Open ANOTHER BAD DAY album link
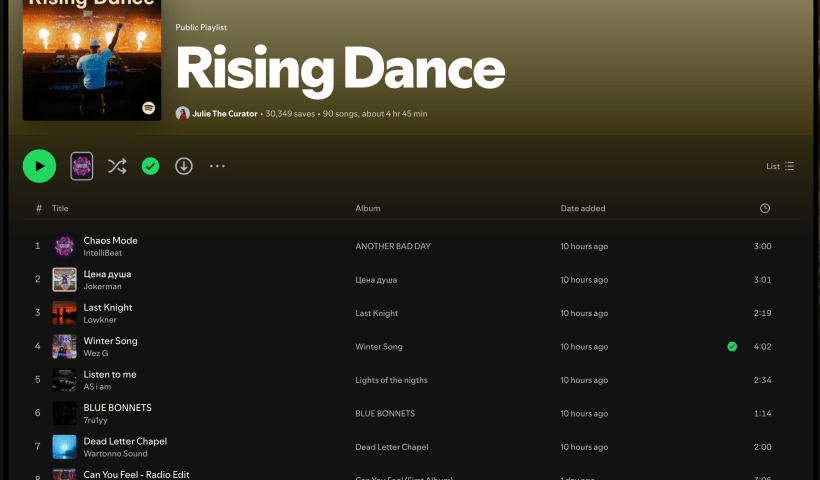The image size is (820, 480). [394, 246]
